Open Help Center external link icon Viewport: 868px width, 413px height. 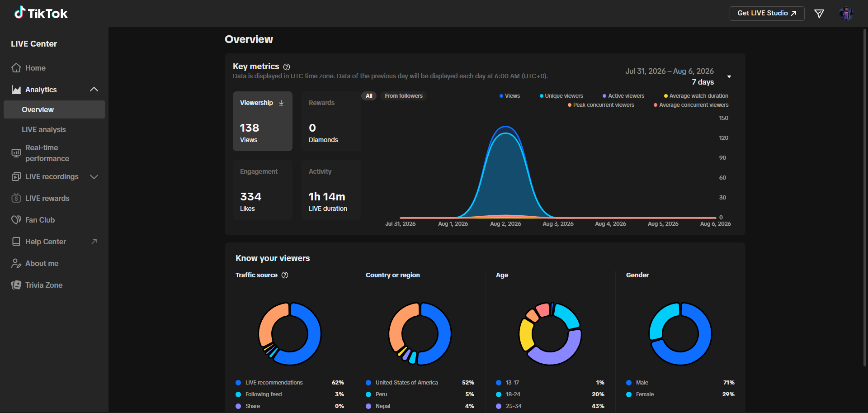click(94, 242)
